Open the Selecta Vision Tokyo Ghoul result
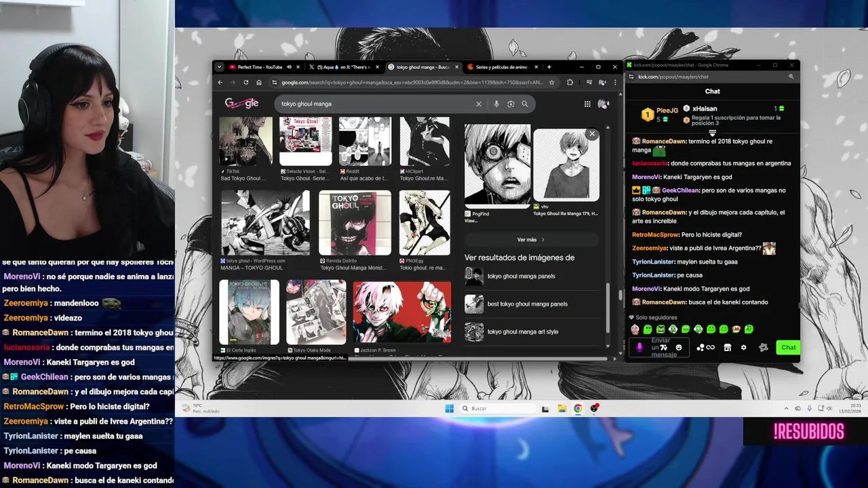 (306, 142)
